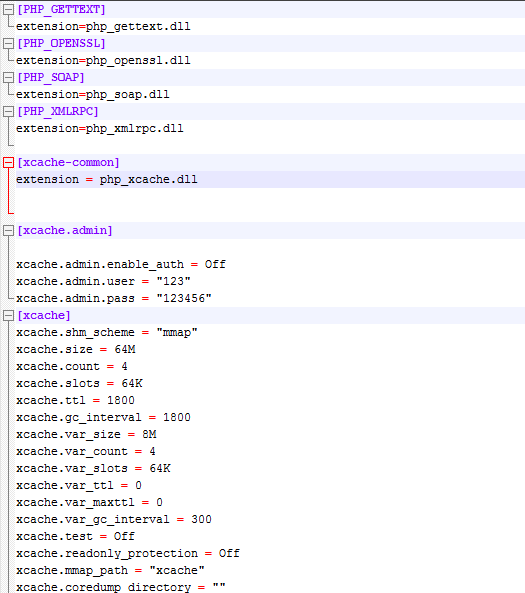The height and width of the screenshot is (593, 525).
Task: Click the xcache.admin.enable_auth = Off line
Action: click(x=121, y=265)
